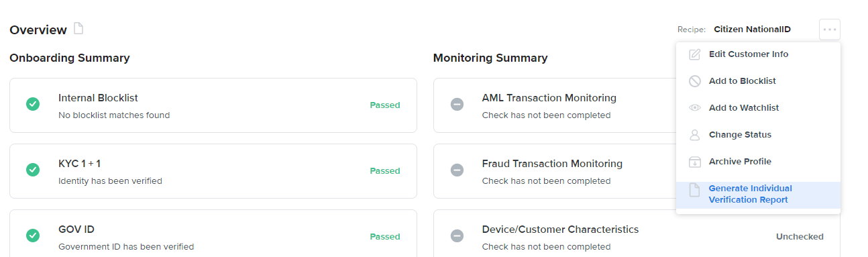Viewport: 868px width, 257px height.
Task: Open the Device/Customer Characteristics card
Action: (x=637, y=234)
